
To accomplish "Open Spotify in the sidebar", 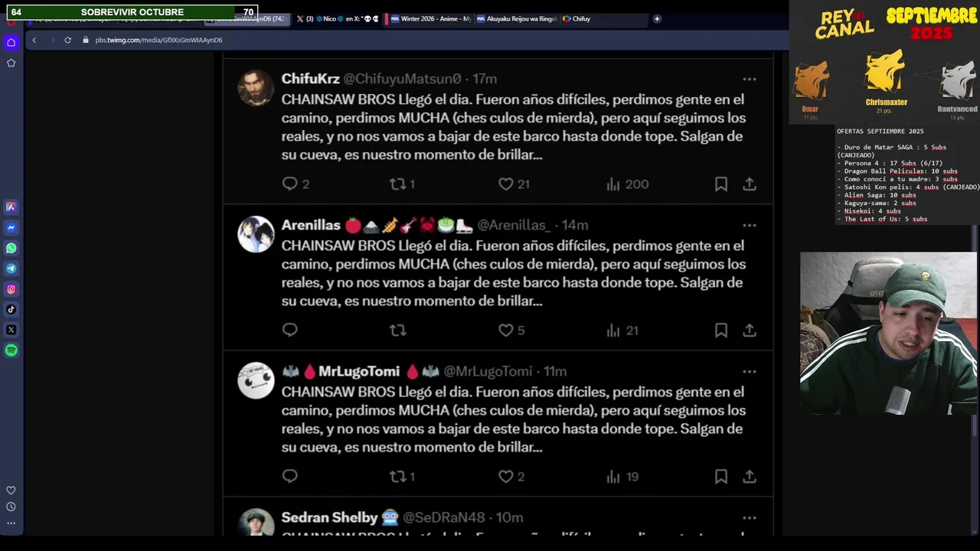I will pos(11,350).
